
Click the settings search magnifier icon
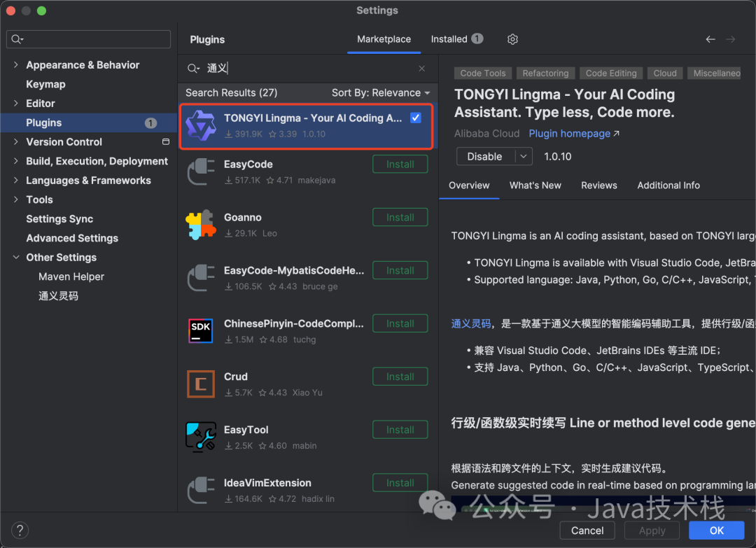point(17,39)
